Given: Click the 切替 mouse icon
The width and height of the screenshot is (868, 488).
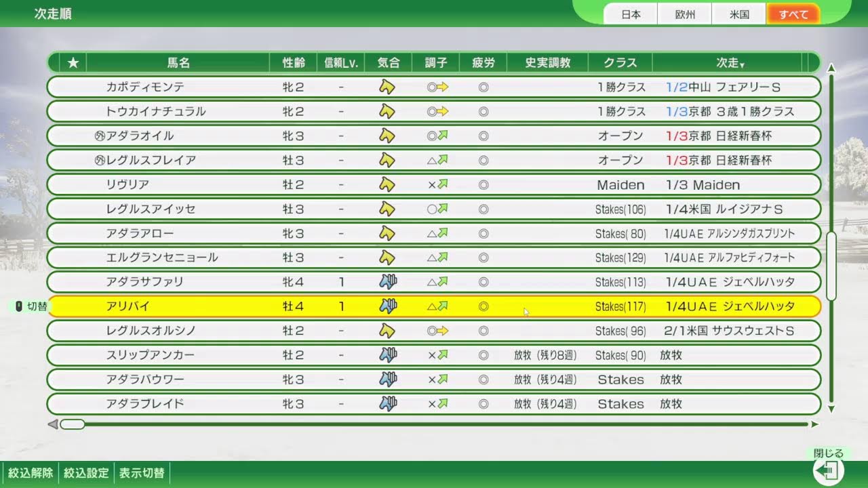Looking at the screenshot, I should (19, 306).
